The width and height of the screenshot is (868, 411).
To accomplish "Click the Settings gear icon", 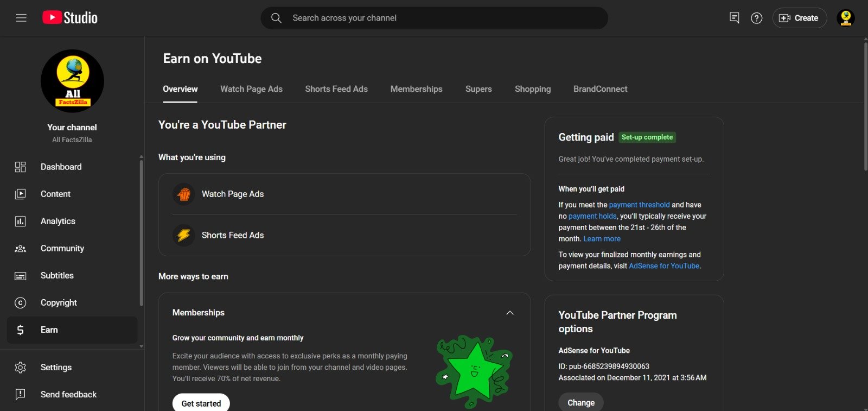I will point(20,367).
